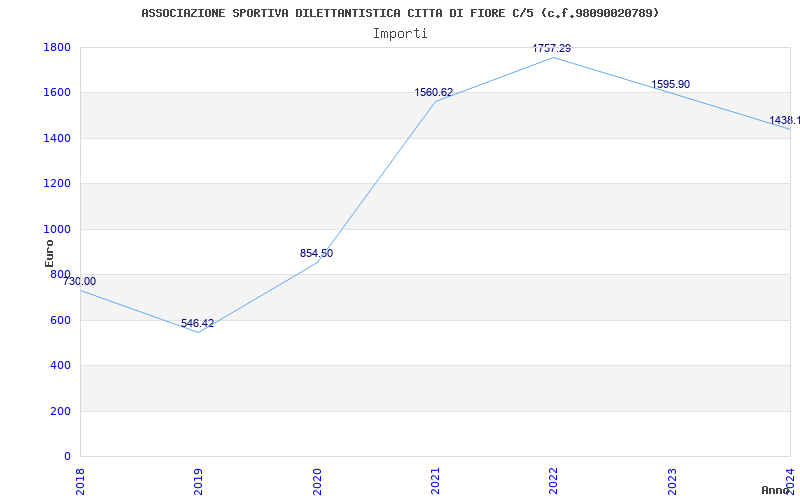
Task: Click the 2020 x-axis label
Action: tap(317, 481)
